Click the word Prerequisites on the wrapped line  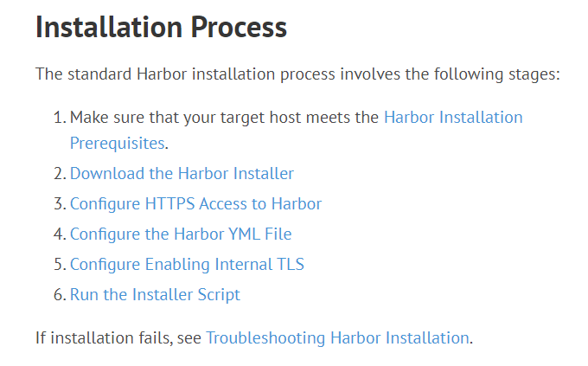click(117, 143)
